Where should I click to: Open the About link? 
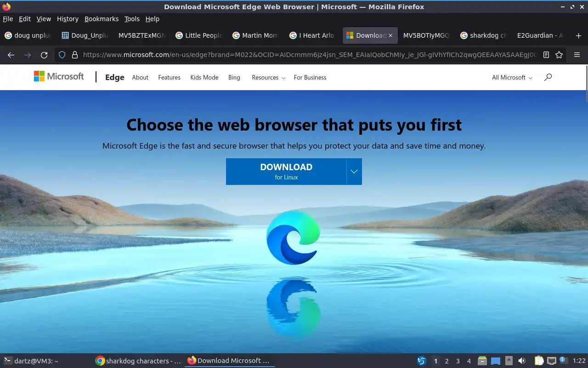click(x=140, y=77)
